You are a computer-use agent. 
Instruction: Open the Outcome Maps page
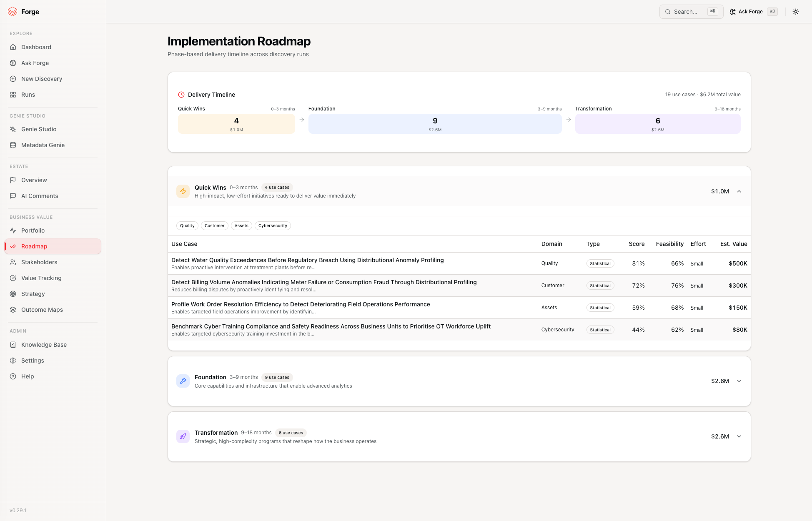pyautogui.click(x=53, y=310)
